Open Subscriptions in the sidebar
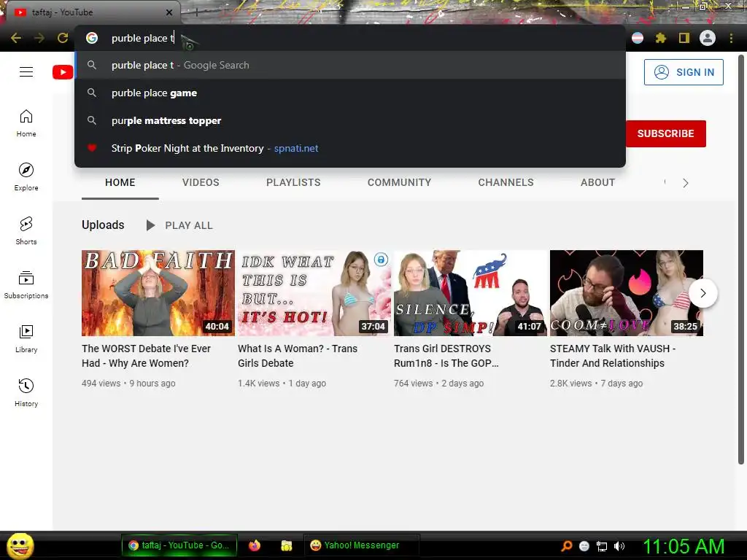Image resolution: width=747 pixels, height=560 pixels. (x=26, y=285)
